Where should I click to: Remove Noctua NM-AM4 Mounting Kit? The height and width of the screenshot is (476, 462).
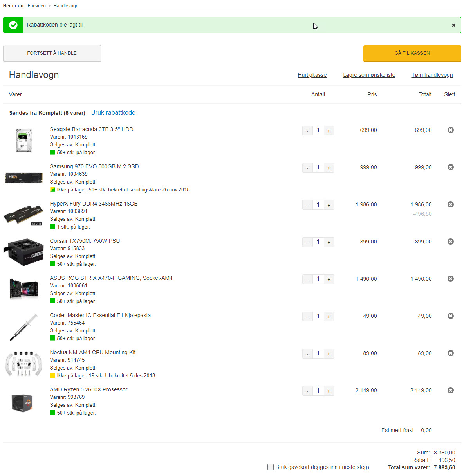(451, 353)
